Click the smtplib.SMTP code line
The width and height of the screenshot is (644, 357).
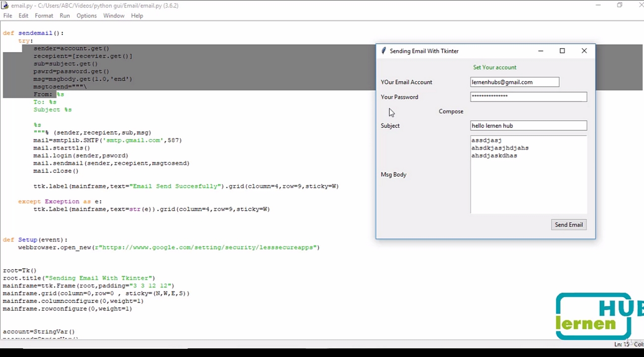click(107, 140)
